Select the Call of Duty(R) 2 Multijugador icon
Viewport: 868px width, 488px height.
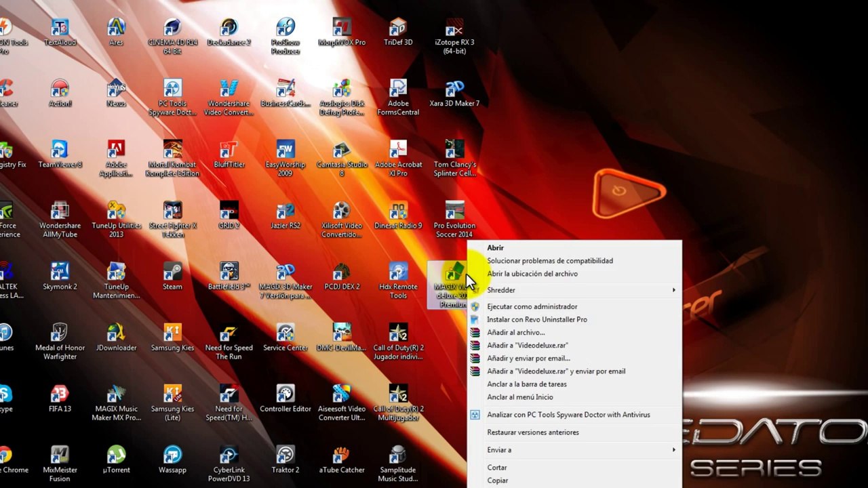click(x=398, y=403)
